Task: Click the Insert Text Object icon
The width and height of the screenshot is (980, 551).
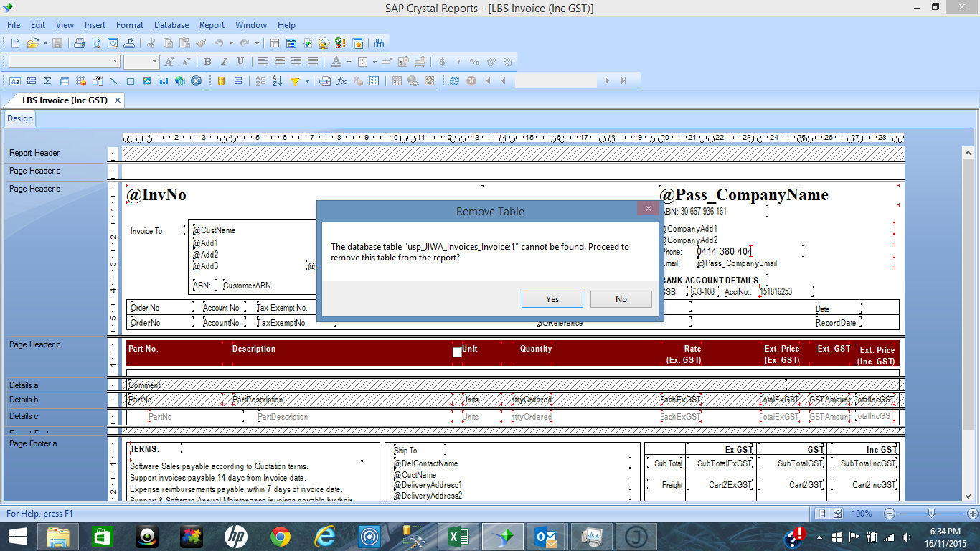Action: point(14,81)
